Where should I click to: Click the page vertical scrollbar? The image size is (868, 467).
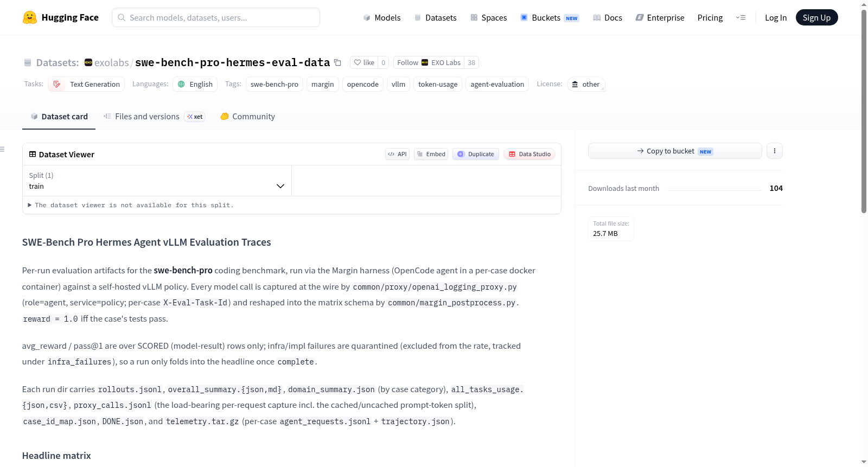pos(864,112)
